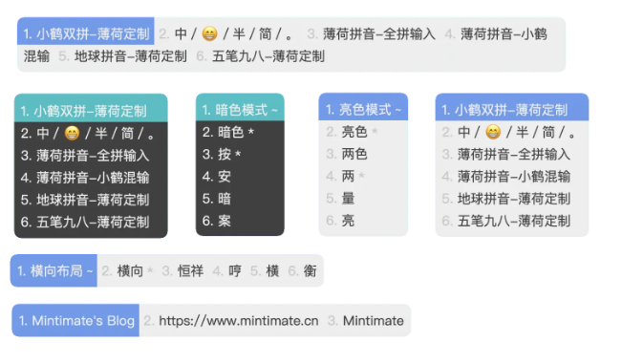Select highlighted 小鹤双拼-薄荷定制 in horizontal scheme bar
Screen dimensions: 622x364
86,32
